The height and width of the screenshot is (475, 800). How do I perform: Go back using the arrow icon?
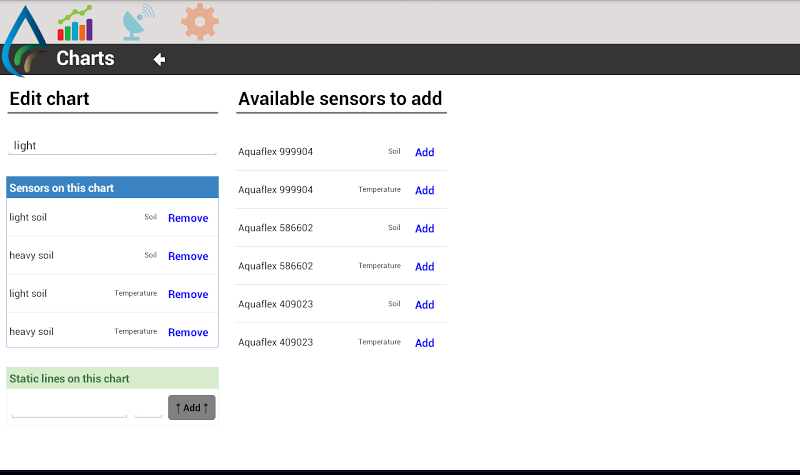coord(159,59)
